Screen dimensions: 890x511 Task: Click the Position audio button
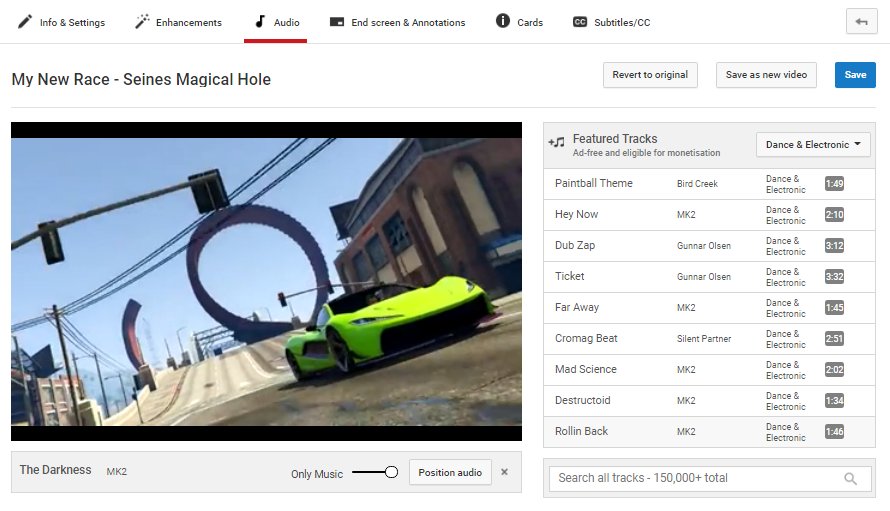point(450,472)
